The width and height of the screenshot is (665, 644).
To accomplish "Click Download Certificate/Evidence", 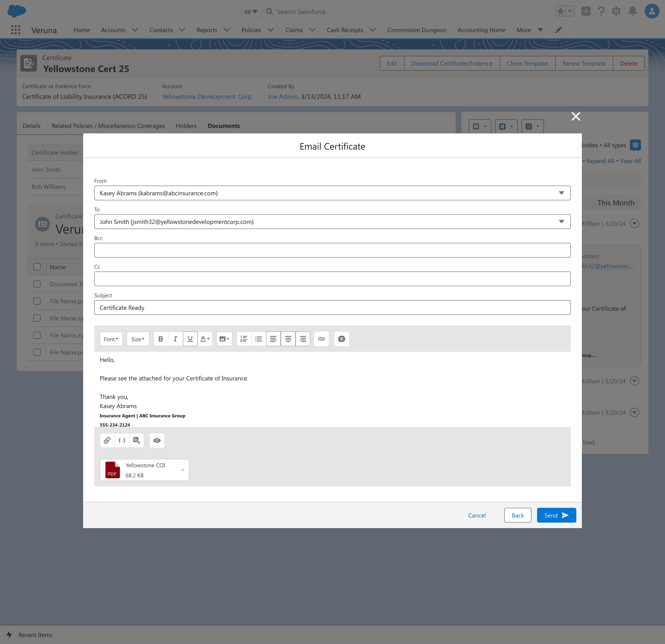I will (x=452, y=63).
